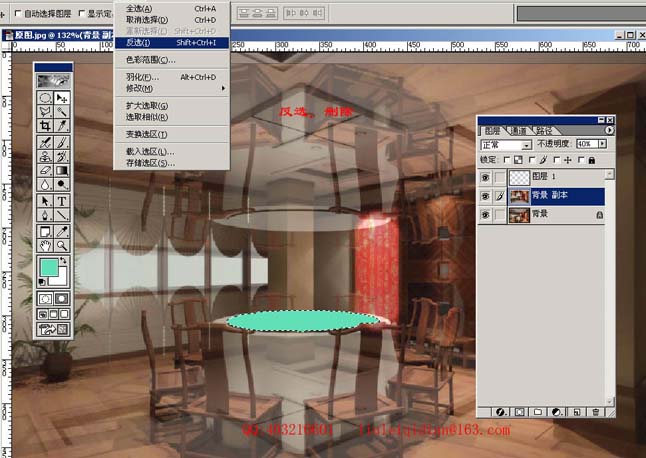
Task: Delete layer using trash icon
Action: (595, 411)
